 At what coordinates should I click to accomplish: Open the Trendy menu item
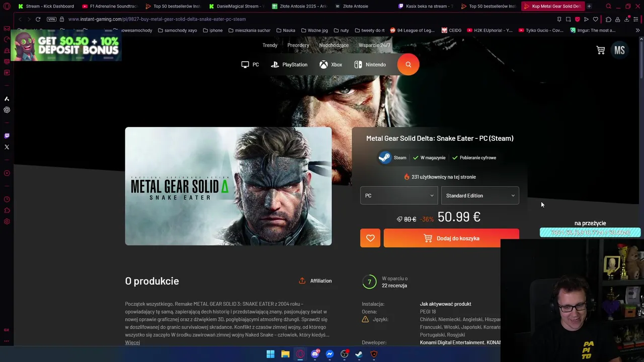click(270, 45)
